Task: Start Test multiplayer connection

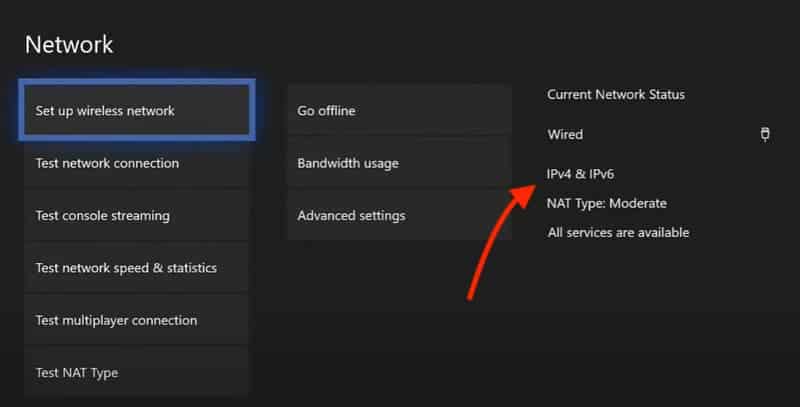Action: pos(137,321)
